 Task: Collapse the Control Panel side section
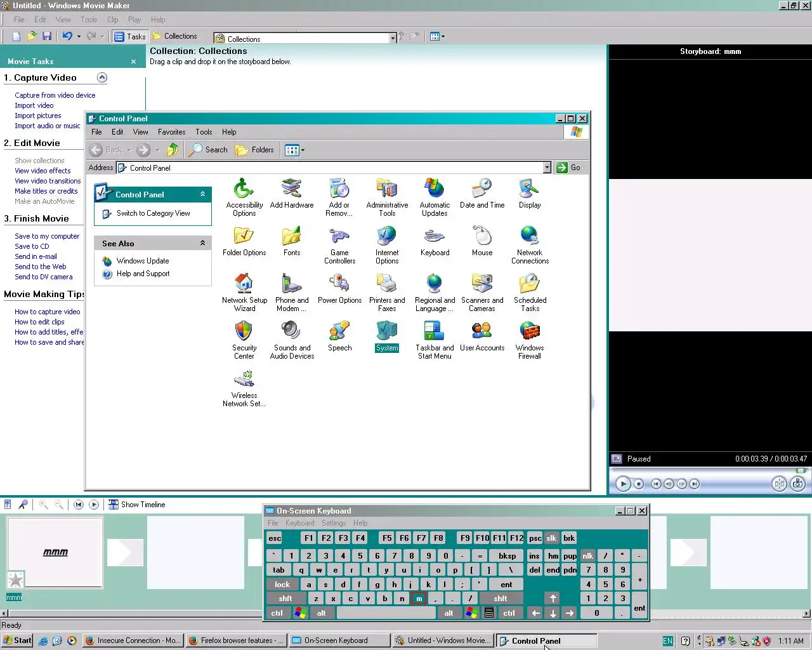click(x=203, y=194)
